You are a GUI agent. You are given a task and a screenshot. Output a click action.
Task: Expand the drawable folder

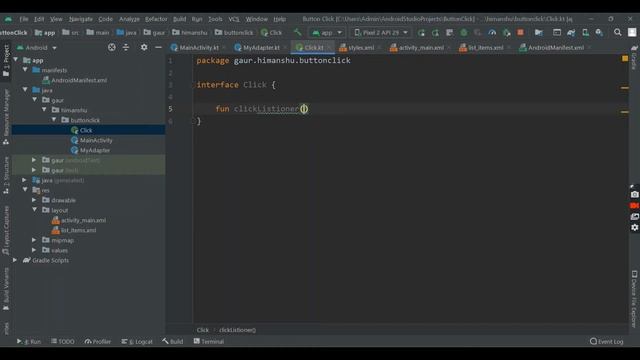point(34,200)
